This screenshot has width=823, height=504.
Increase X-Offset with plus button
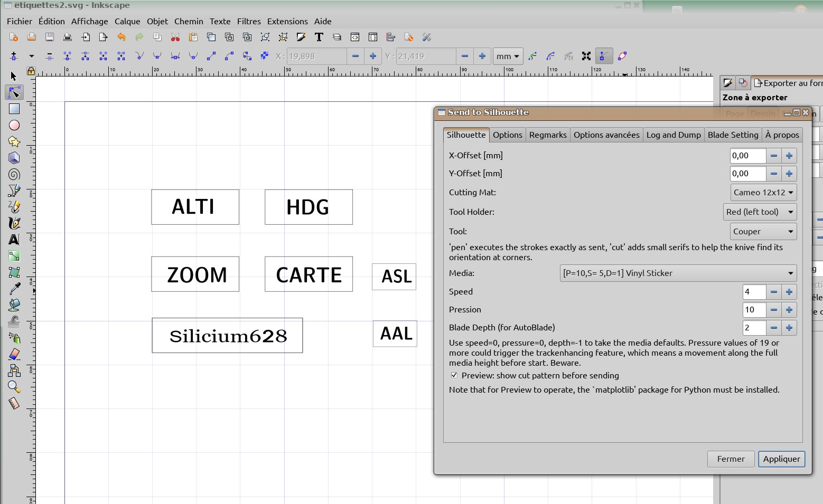point(789,156)
